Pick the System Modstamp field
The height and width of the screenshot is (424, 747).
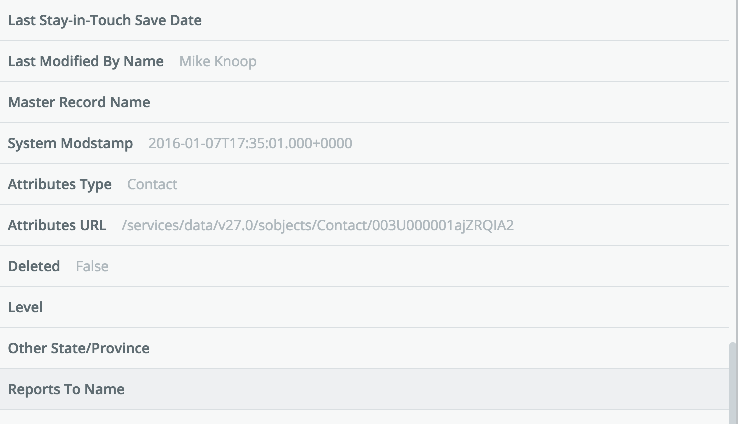364,143
